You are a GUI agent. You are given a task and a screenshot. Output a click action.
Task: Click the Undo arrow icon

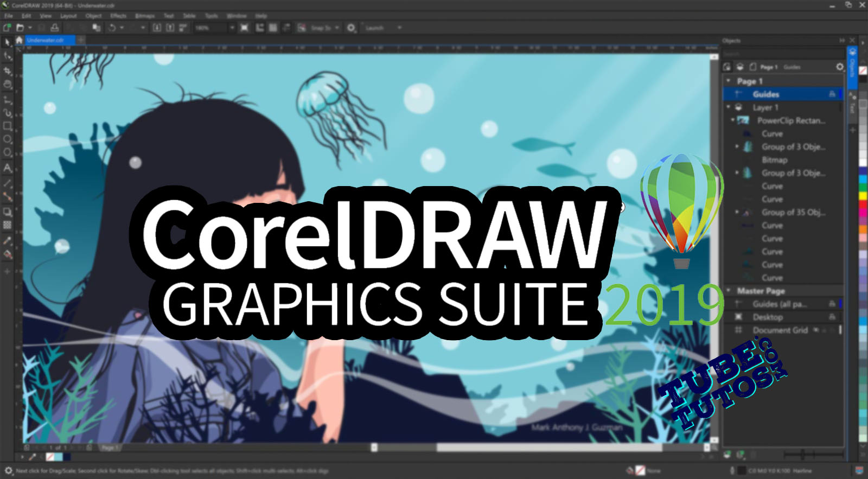tap(112, 27)
